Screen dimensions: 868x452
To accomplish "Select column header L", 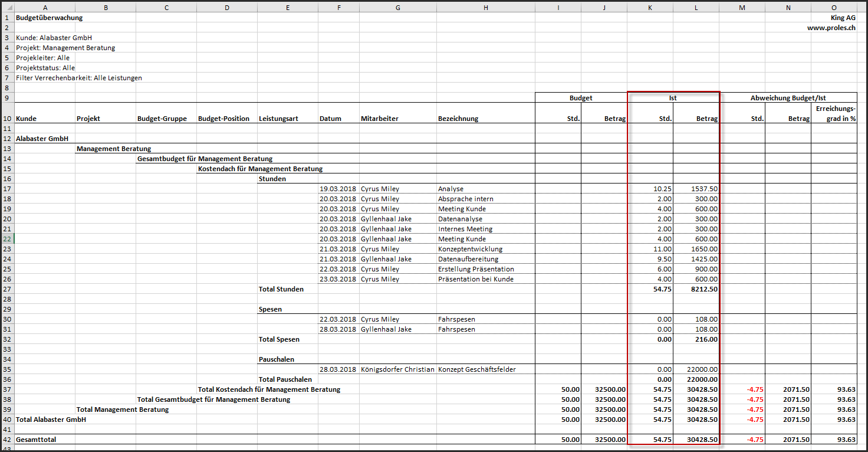I will pyautogui.click(x=696, y=7).
